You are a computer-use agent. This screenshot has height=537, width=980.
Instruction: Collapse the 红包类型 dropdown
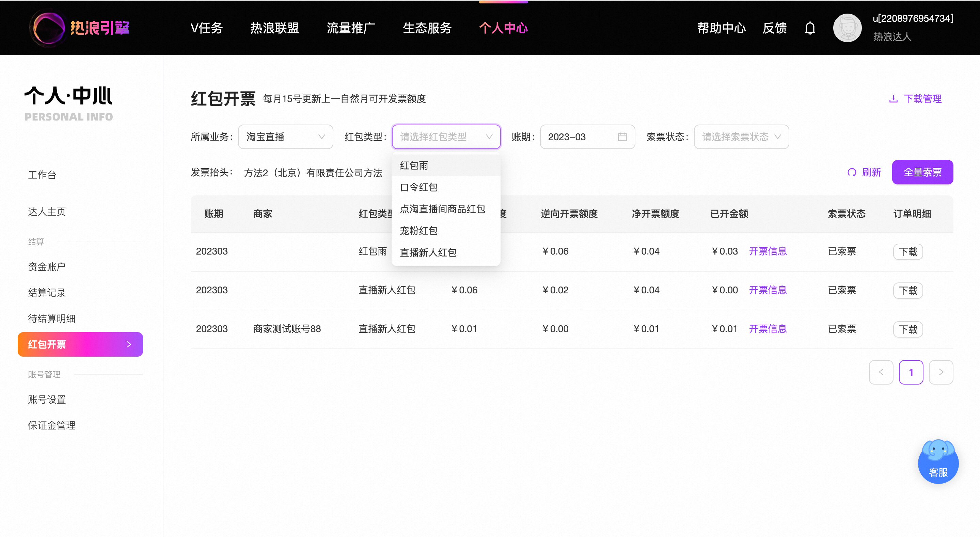446,137
